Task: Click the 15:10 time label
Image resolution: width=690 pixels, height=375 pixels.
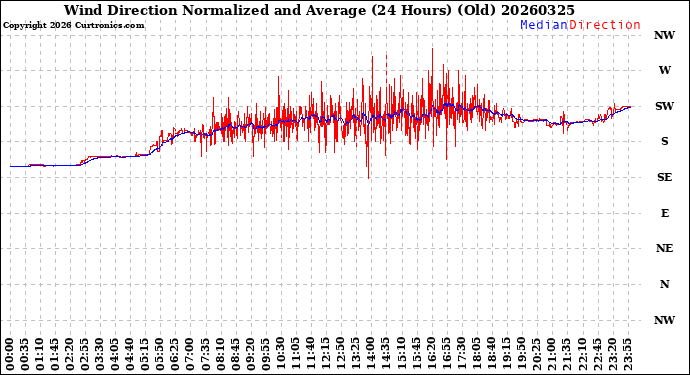Action: pyautogui.click(x=401, y=354)
